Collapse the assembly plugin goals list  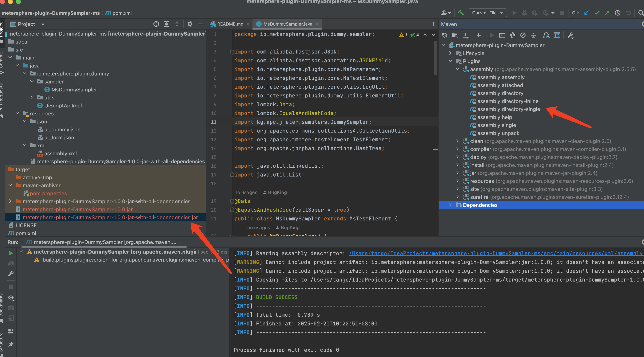coord(457,69)
